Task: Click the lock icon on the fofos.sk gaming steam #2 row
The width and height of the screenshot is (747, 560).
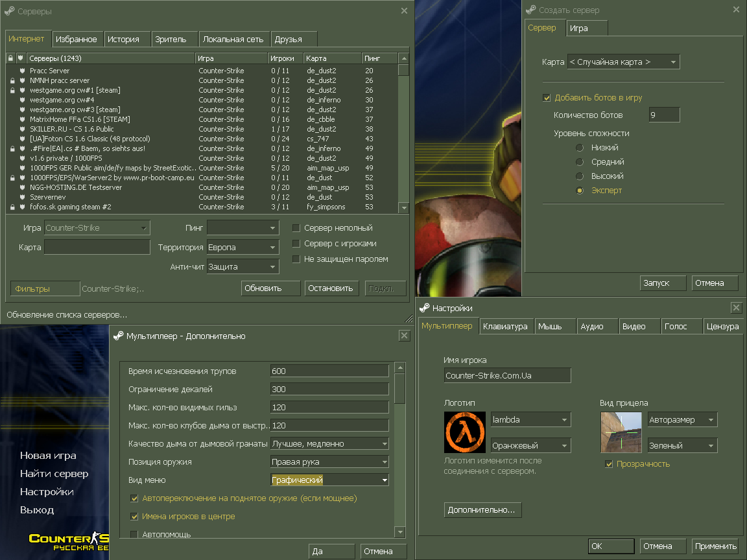Action: pos(12,207)
